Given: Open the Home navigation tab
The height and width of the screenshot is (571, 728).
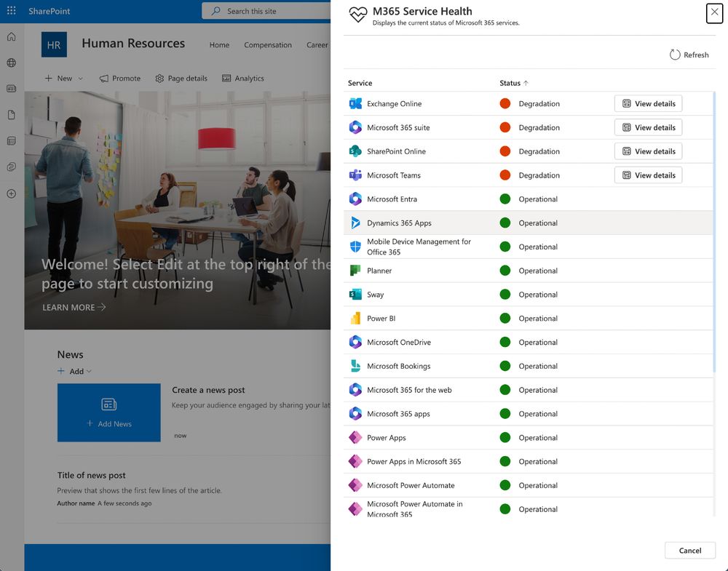Looking at the screenshot, I should click(219, 45).
